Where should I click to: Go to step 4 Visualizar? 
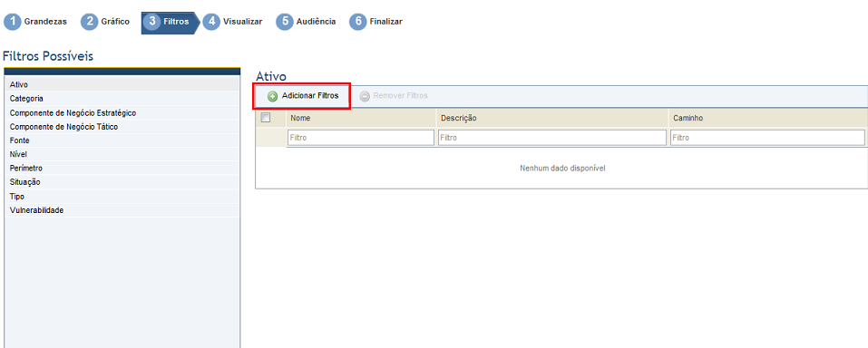[232, 22]
